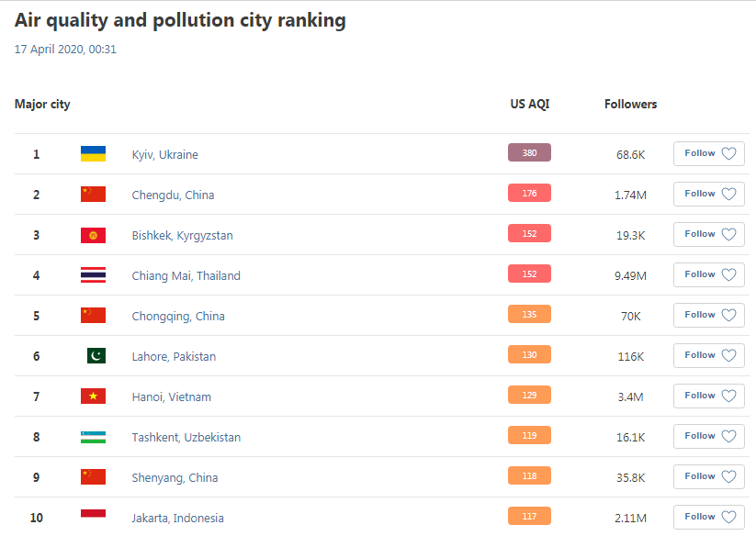This screenshot has width=756, height=536.
Task: Click the US AQI column header
Action: click(530, 105)
